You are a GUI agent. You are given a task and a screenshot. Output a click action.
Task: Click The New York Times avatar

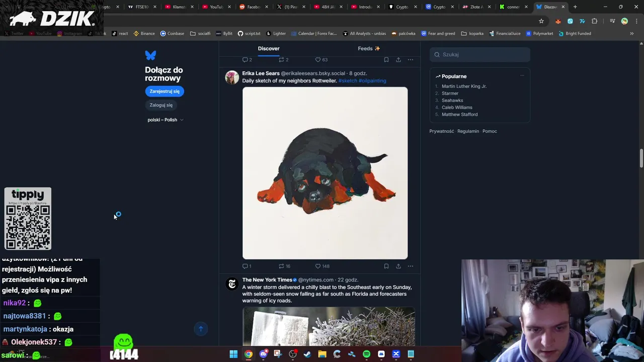[232, 284]
